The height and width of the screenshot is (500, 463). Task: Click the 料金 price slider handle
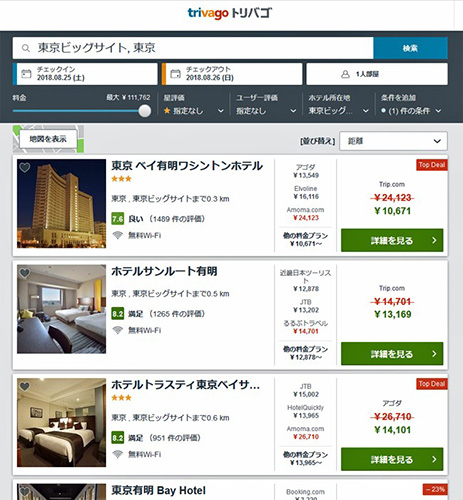click(145, 111)
